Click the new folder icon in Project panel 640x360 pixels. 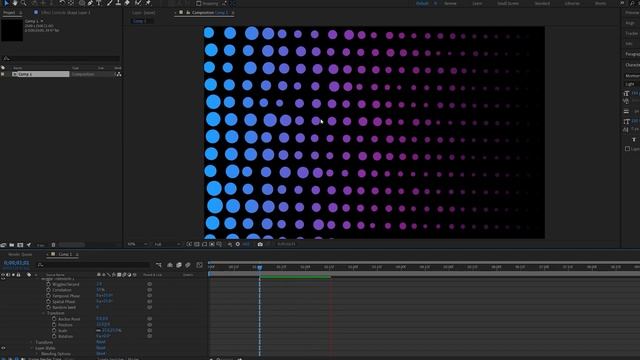[x=12, y=245]
